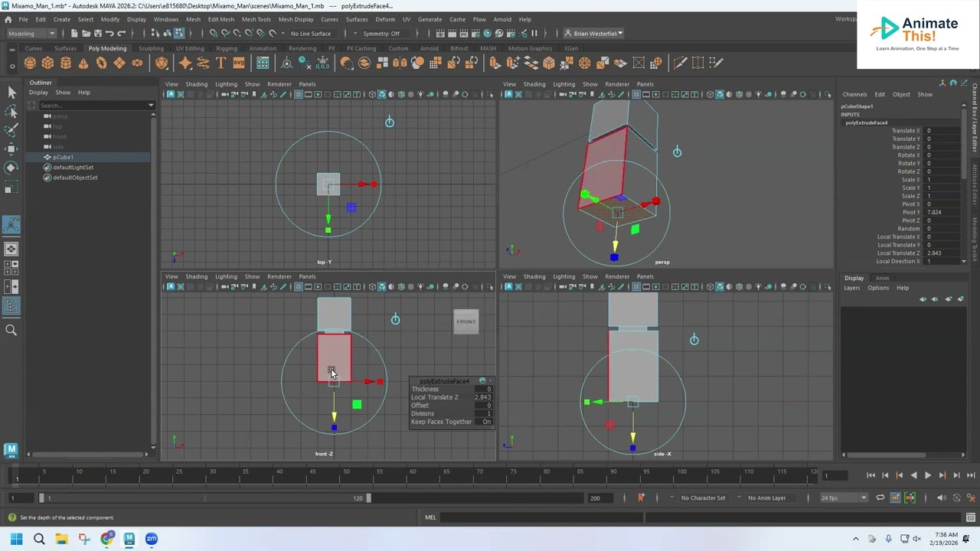980x551 pixels.
Task: Open the Channels menu in Channel Box
Action: tap(854, 95)
